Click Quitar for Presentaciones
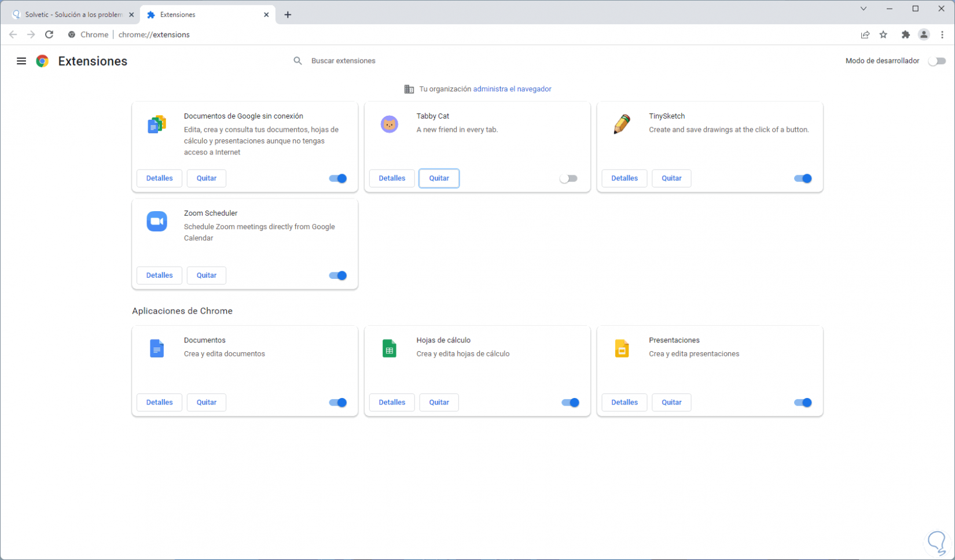This screenshot has width=955, height=560. pyautogui.click(x=671, y=403)
